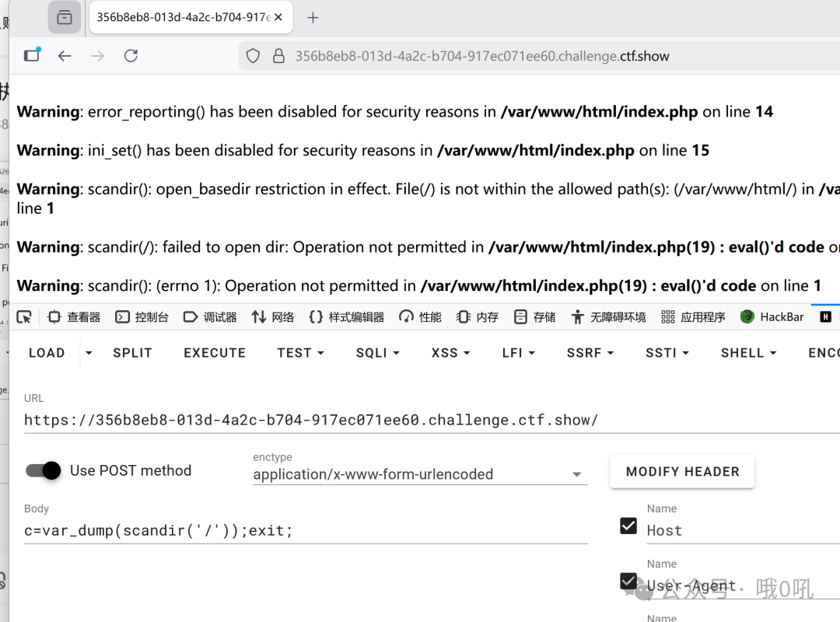Viewport: 840px width, 622px height.
Task: Close the 356b8eb8 browser tab
Action: pyautogui.click(x=278, y=17)
